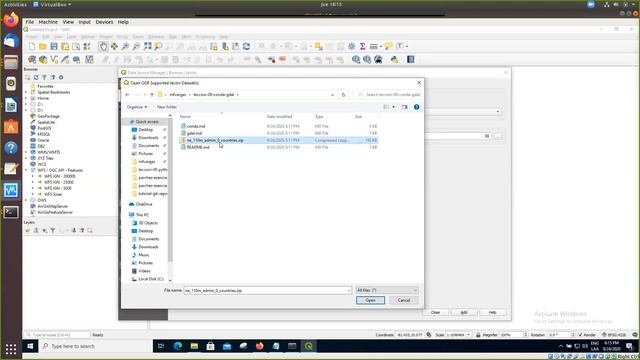Screen dimensions: 640x360
Task: Collapse the WFS / OGC API - Features node
Action: (27, 170)
